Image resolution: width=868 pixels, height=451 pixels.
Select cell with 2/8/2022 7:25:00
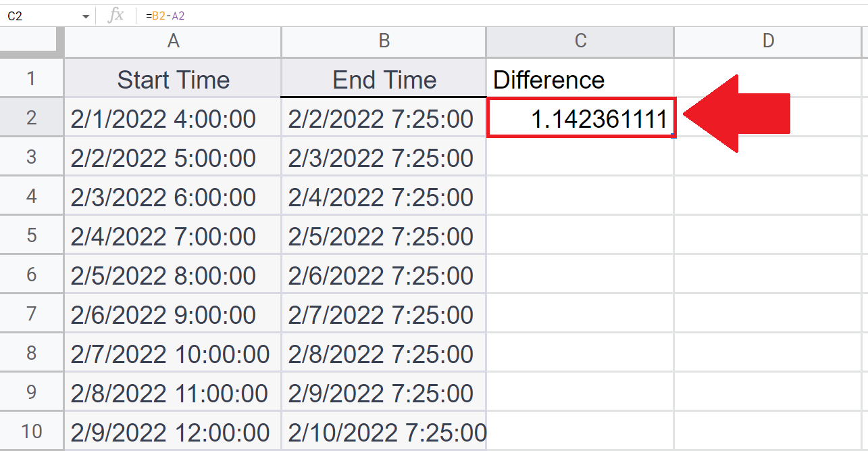tap(384, 353)
